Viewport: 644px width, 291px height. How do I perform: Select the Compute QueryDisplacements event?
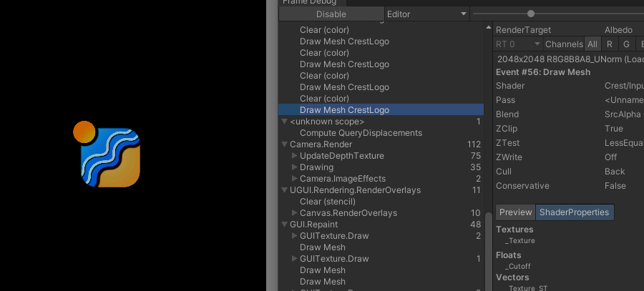(361, 133)
